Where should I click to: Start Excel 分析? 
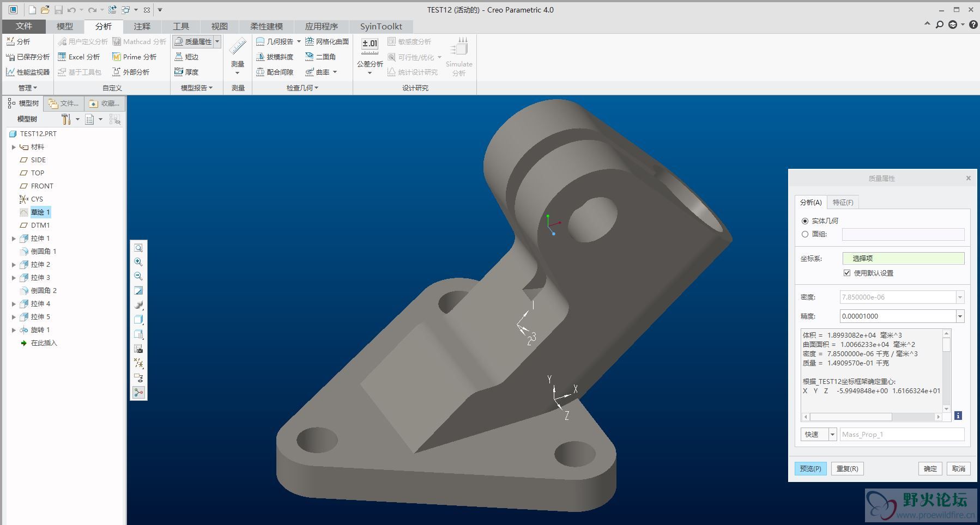click(79, 57)
